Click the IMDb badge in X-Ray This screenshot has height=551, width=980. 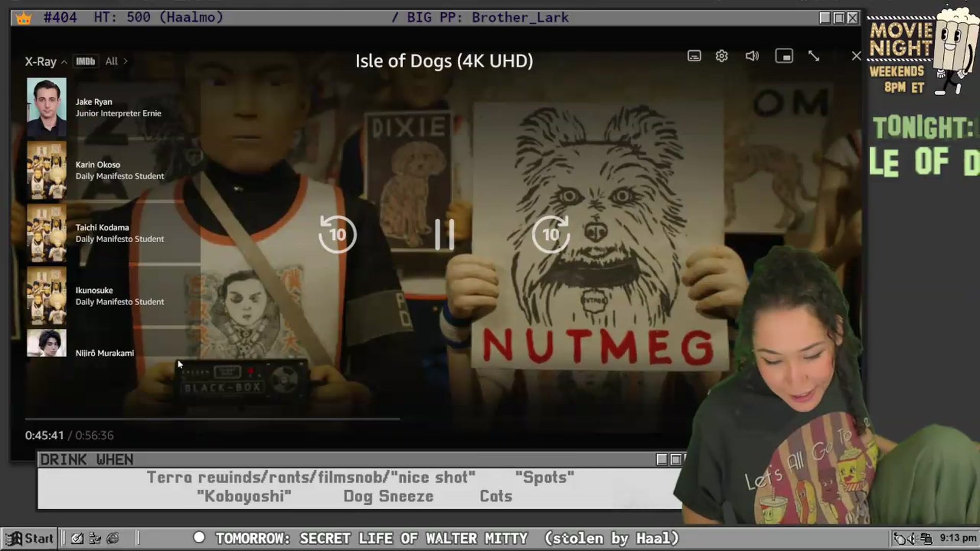(x=85, y=62)
